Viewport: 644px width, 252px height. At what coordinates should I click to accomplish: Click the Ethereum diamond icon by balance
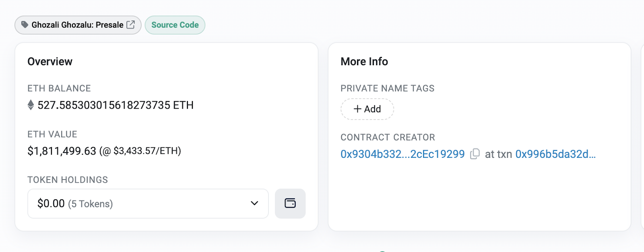click(x=31, y=105)
